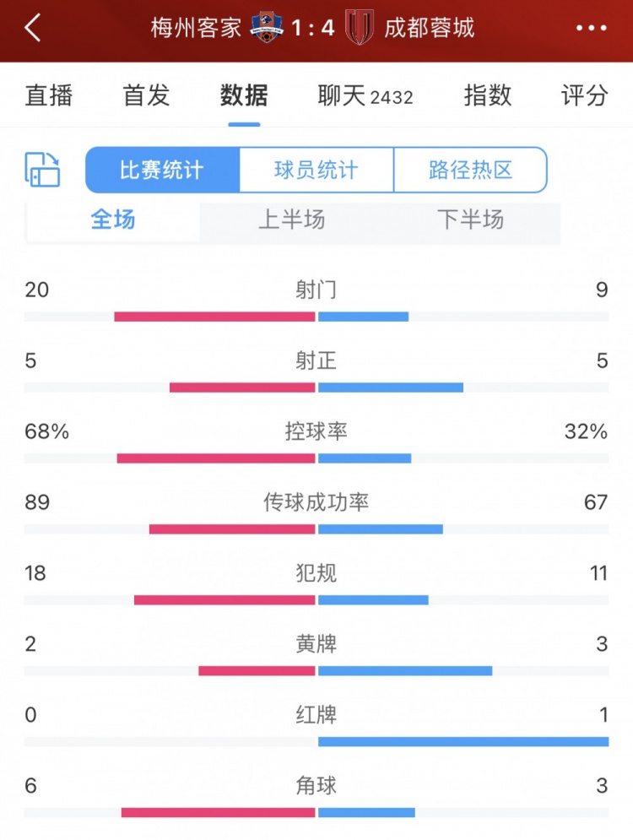
Task: Tap the Chengdu Rongcheng team crest
Action: click(360, 28)
